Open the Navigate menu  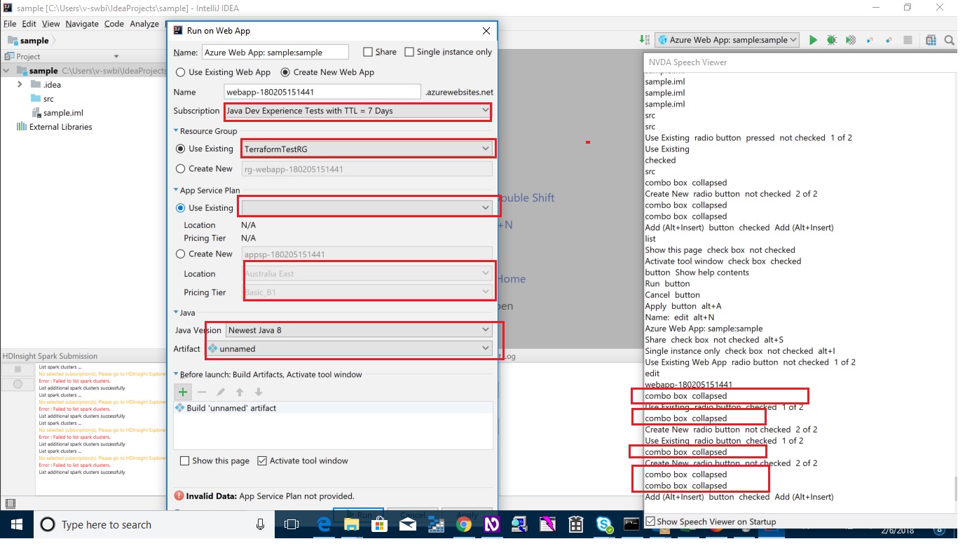tap(82, 23)
